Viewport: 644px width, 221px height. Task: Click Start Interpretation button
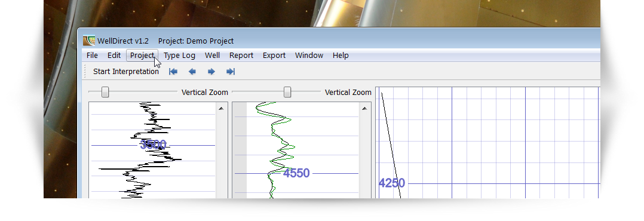[x=125, y=72]
